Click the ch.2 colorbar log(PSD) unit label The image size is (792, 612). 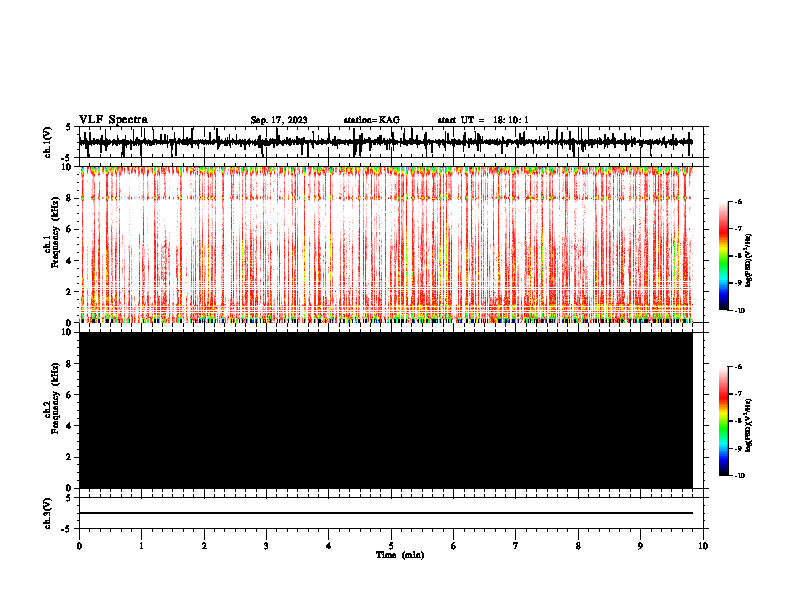click(x=749, y=425)
